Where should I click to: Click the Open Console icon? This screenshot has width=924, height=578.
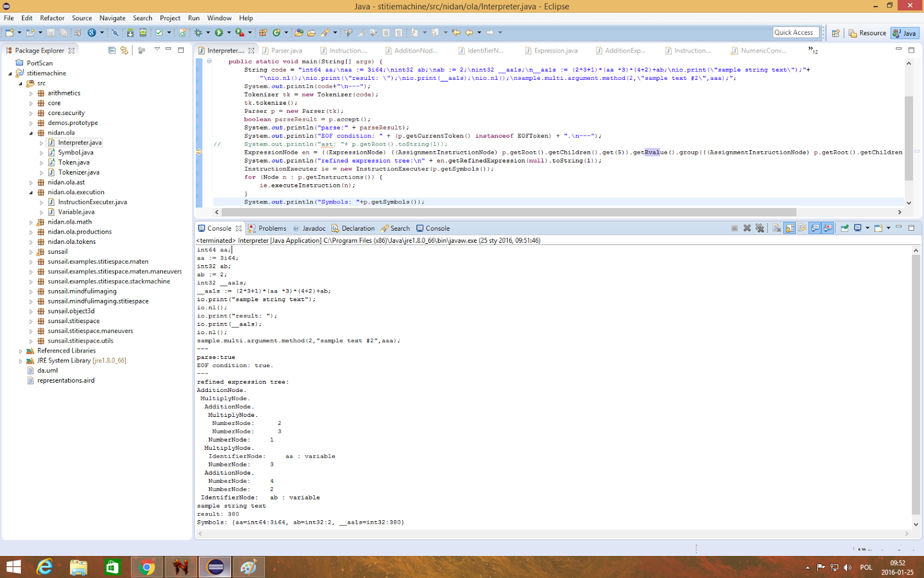(878, 228)
